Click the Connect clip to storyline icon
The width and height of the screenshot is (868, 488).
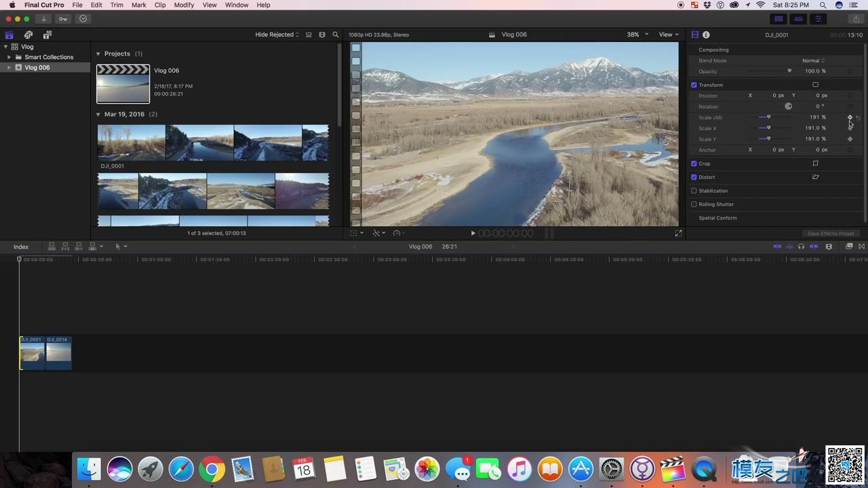pos(52,247)
